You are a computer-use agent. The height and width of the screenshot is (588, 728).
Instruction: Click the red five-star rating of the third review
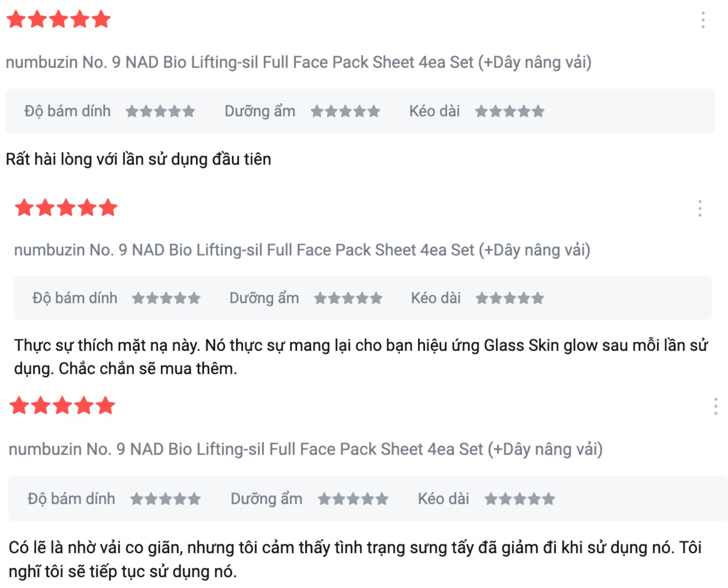(62, 406)
